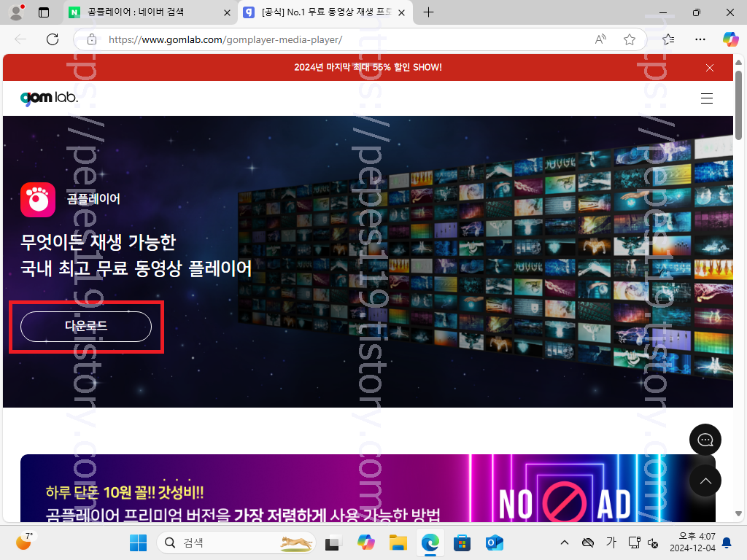Viewport: 747px width, 560px height.
Task: Open Edge settings and more menu
Action: (x=700, y=39)
